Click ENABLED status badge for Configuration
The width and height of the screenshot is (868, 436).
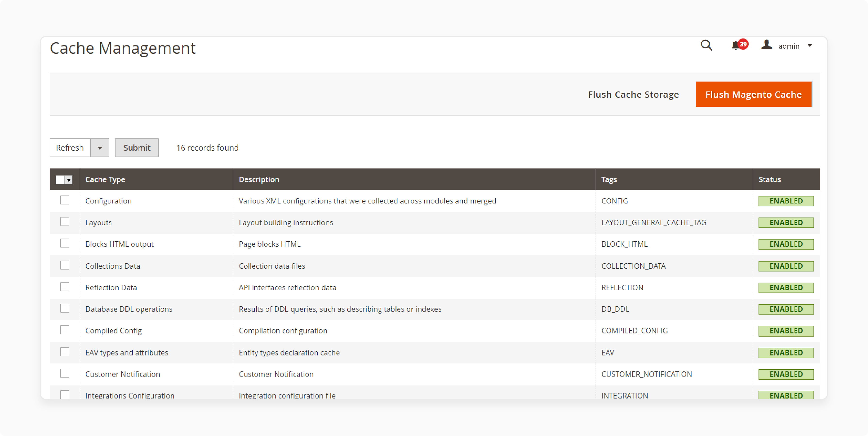click(786, 201)
